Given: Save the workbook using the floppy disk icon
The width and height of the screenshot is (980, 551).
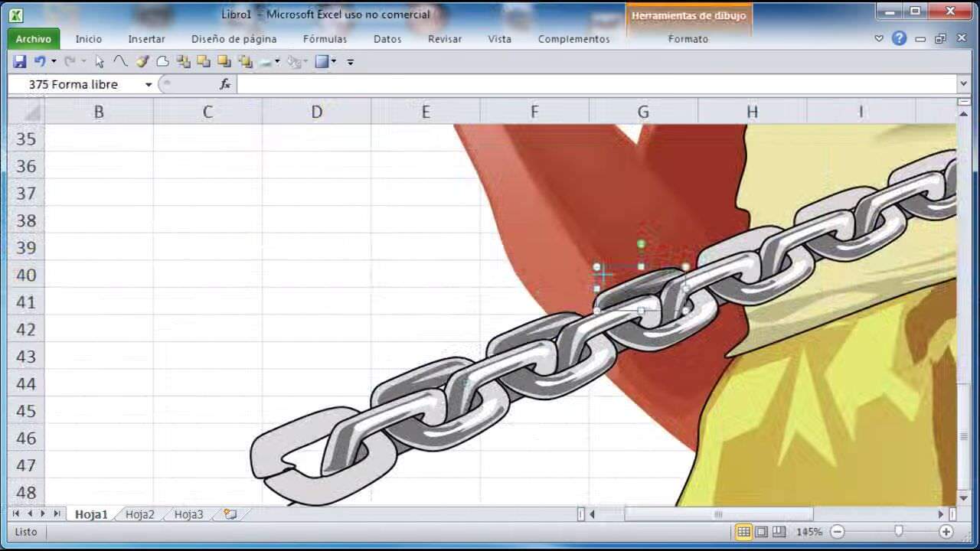Looking at the screenshot, I should [x=20, y=62].
